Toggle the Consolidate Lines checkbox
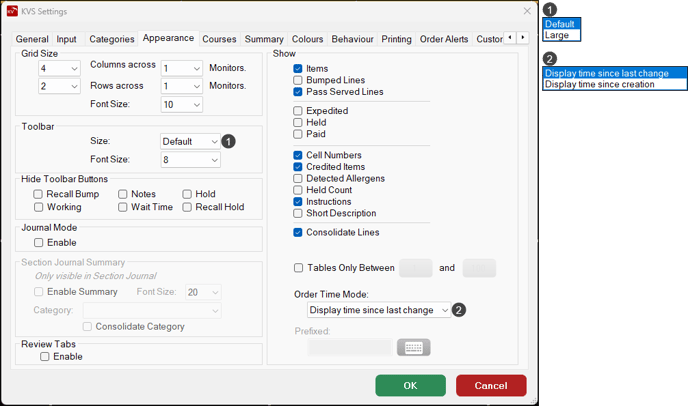Screen dimensions: 688x406 click(x=298, y=233)
